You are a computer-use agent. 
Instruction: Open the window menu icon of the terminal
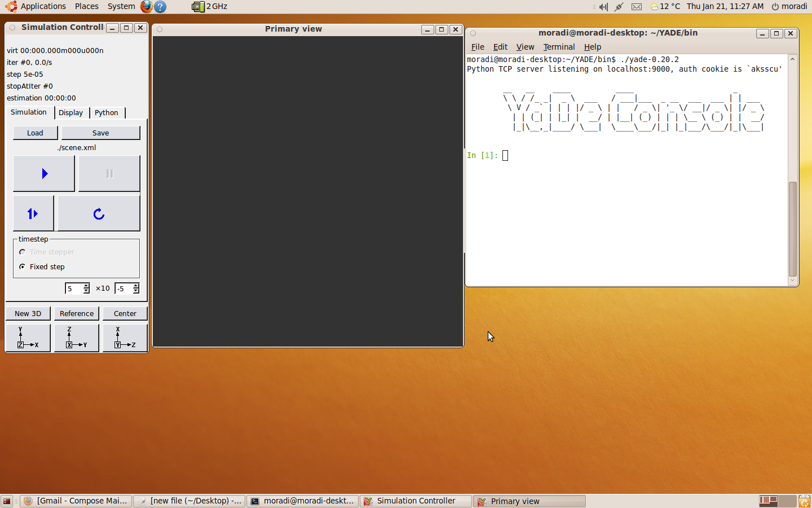pyautogui.click(x=473, y=33)
